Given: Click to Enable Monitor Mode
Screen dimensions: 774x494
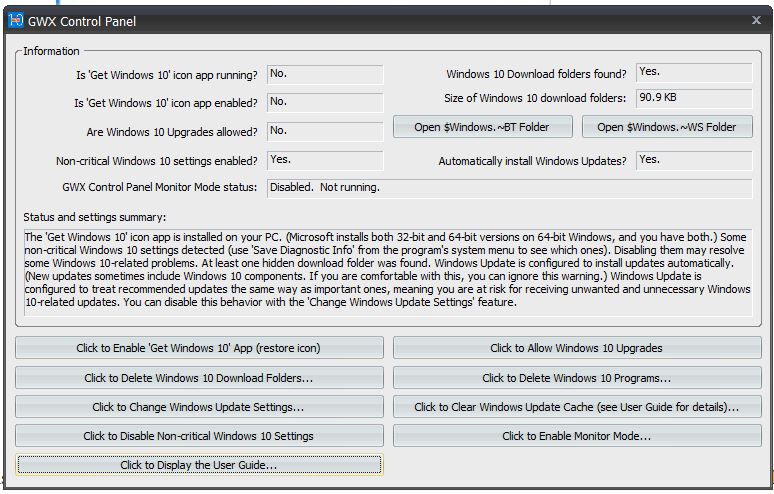Looking at the screenshot, I should pyautogui.click(x=577, y=436).
